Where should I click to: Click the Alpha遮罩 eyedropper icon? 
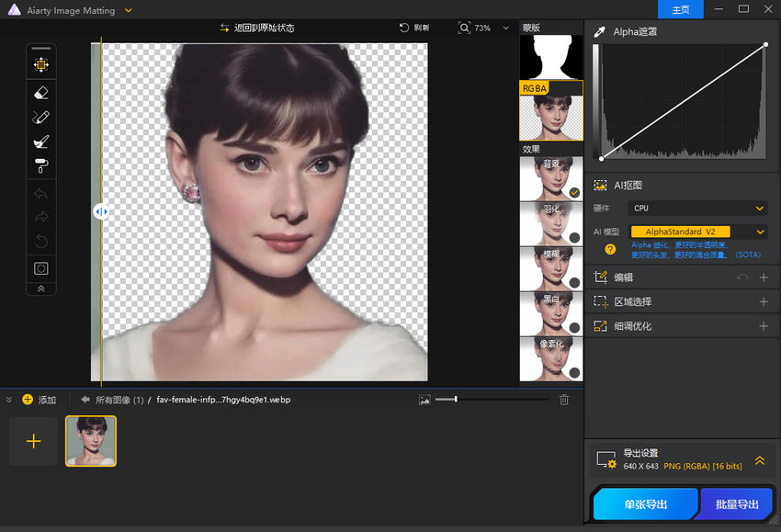[x=600, y=32]
